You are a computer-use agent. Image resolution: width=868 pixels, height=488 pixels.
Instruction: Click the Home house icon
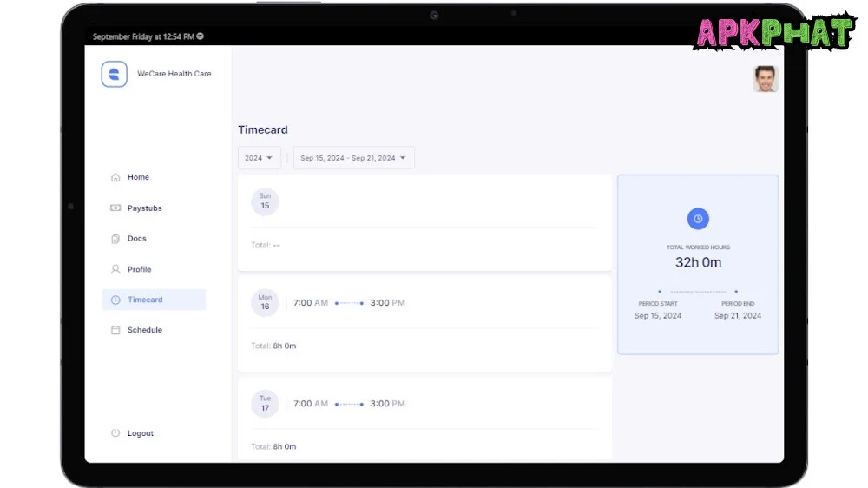(115, 177)
